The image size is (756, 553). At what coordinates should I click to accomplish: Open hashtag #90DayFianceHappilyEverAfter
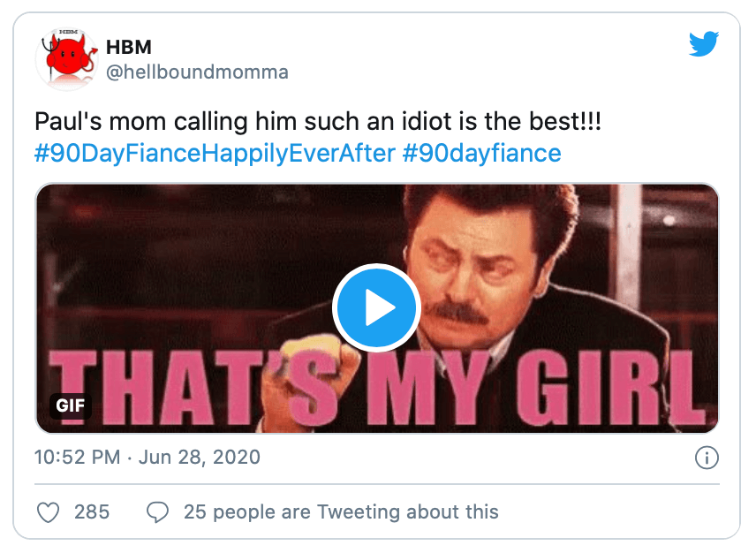pyautogui.click(x=215, y=153)
